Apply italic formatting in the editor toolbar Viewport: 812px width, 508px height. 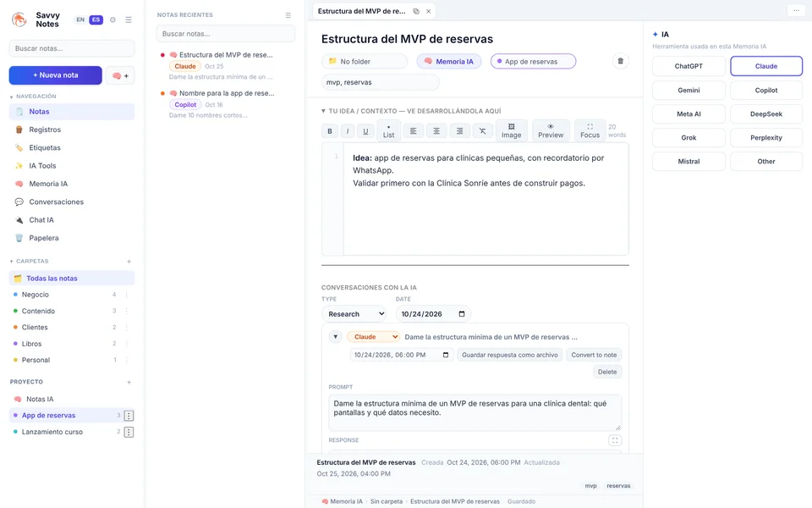click(348, 131)
